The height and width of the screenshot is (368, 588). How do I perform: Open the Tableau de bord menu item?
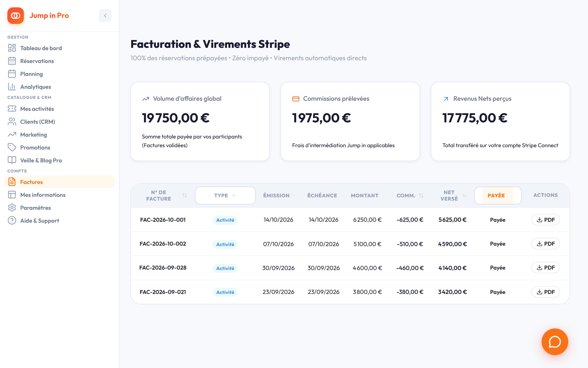[59, 48]
